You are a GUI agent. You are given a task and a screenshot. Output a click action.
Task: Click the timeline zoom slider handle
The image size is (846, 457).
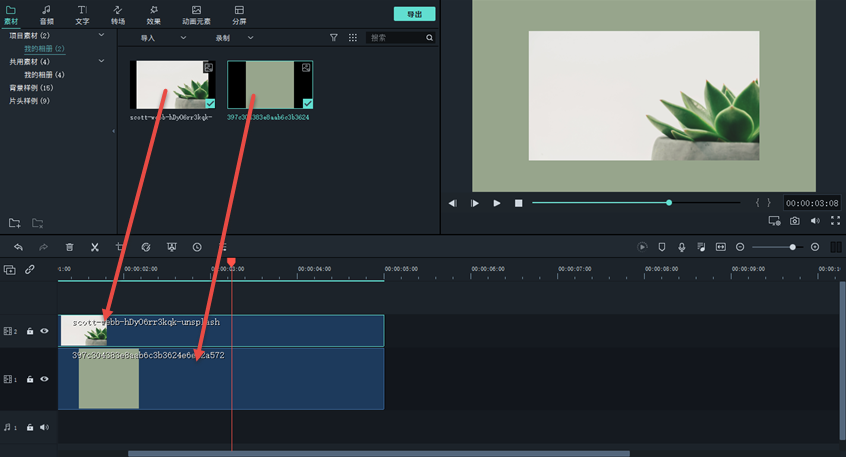point(793,247)
